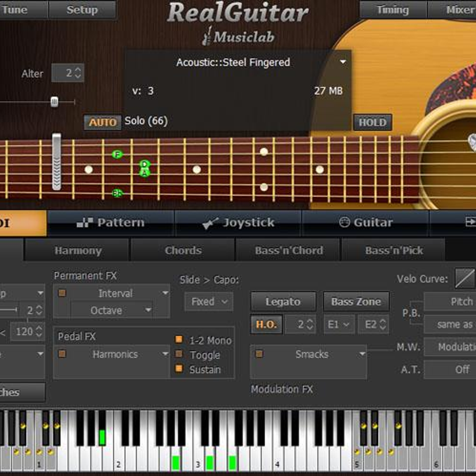
Task: Toggle the Sustain pedal checkbox
Action: [179, 369]
